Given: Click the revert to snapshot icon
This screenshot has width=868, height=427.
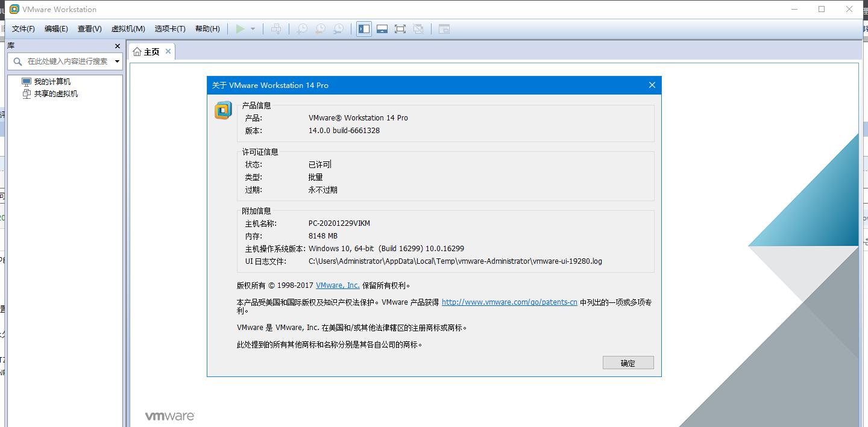Looking at the screenshot, I should click(x=321, y=29).
